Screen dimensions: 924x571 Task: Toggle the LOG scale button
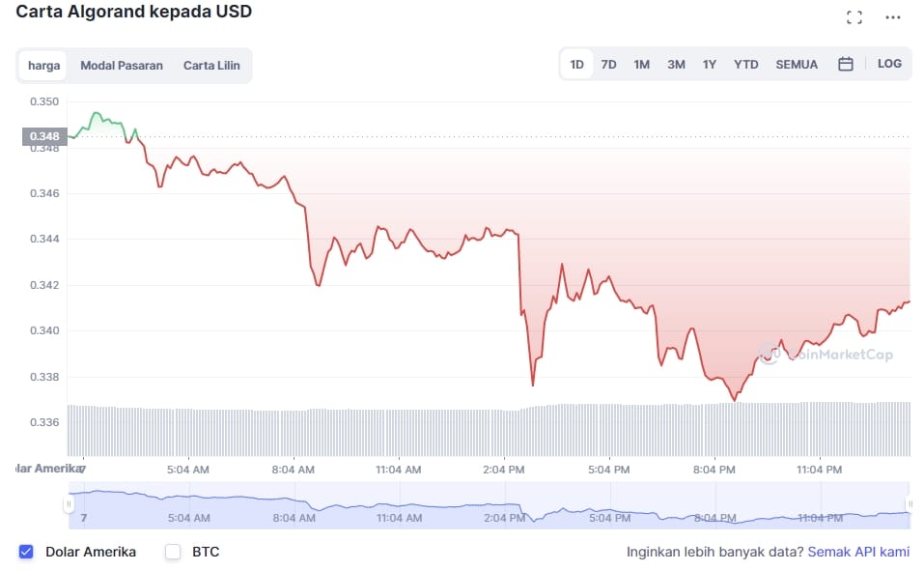tap(889, 64)
